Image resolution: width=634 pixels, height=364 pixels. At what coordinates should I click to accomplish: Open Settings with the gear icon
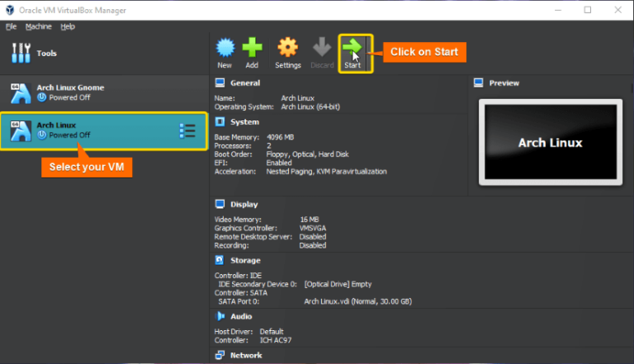point(287,49)
